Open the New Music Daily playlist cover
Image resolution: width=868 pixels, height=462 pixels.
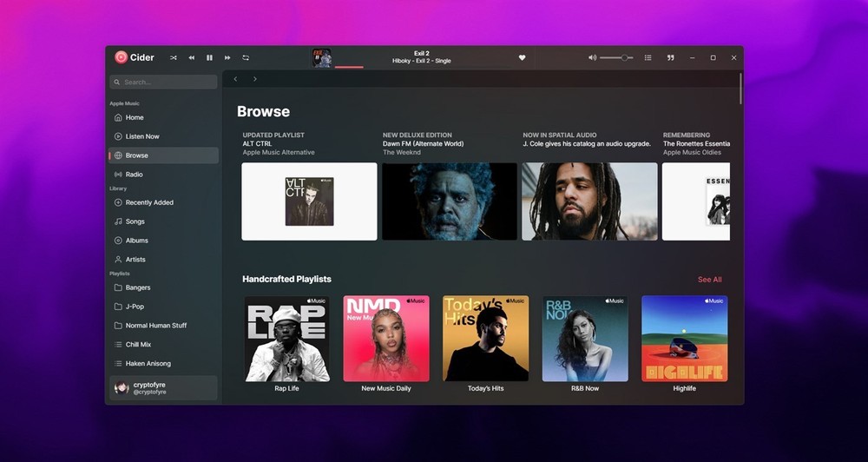point(386,339)
